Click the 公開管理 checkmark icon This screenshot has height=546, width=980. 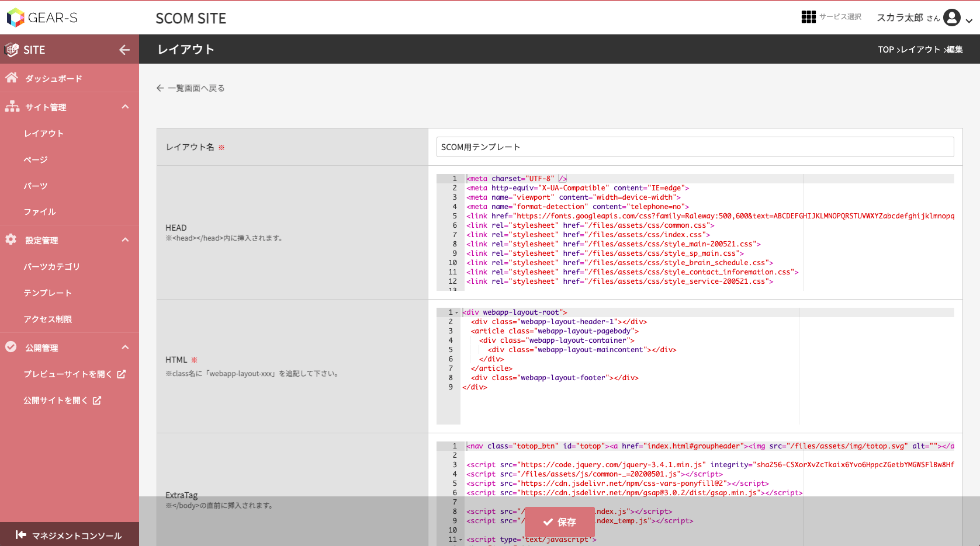(x=11, y=347)
